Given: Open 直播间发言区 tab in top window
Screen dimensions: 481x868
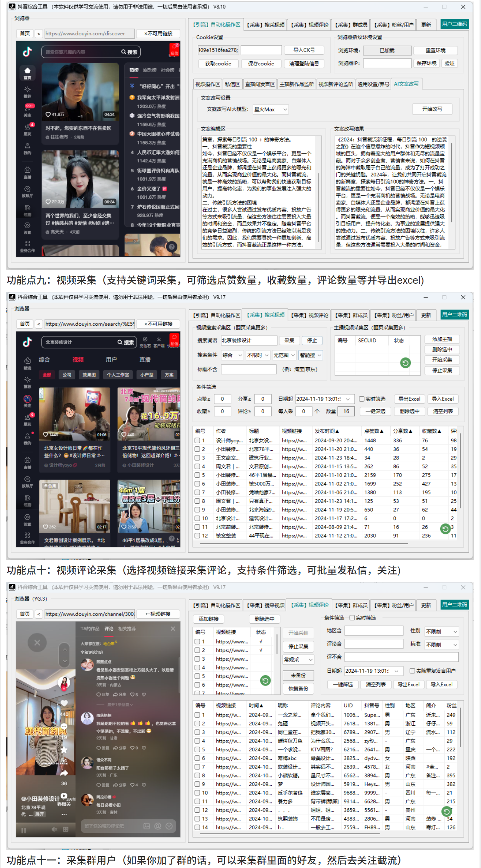Looking at the screenshot, I should pyautogui.click(x=260, y=84).
